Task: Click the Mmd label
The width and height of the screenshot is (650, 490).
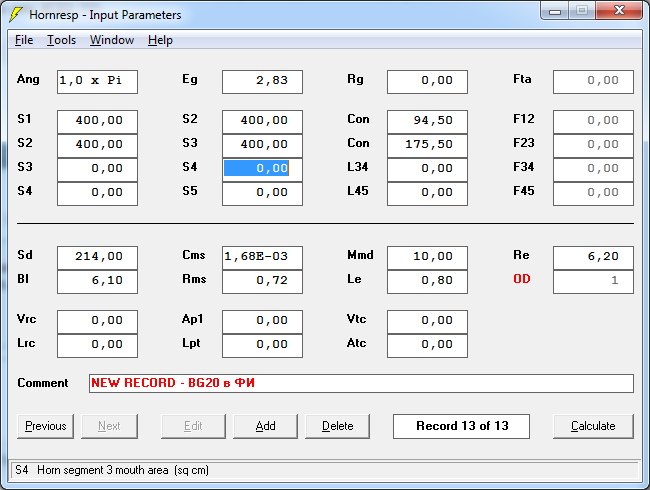Action: [x=360, y=255]
